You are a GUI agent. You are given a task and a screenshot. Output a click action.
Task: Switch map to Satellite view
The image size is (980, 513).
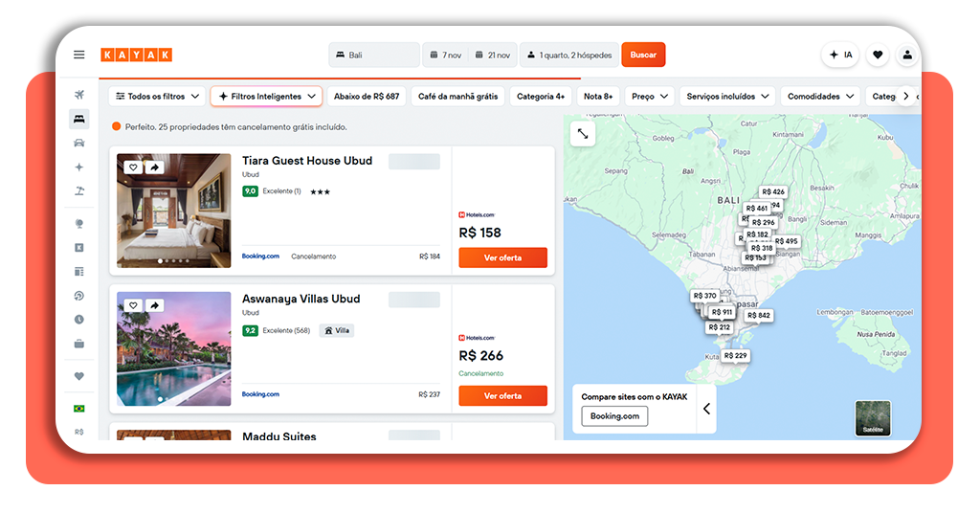[x=873, y=418]
